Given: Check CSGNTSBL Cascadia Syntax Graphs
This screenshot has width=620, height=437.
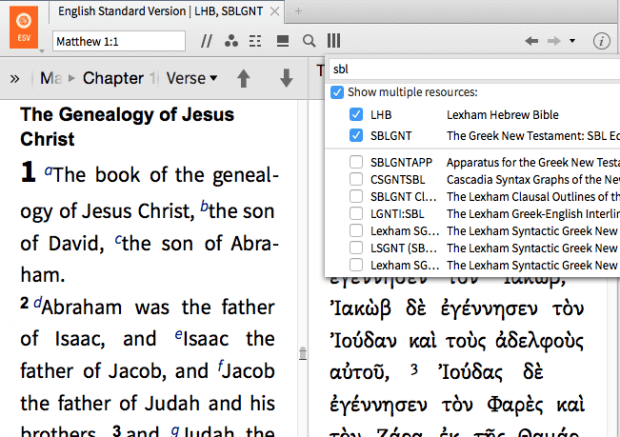Looking at the screenshot, I should [x=356, y=179].
